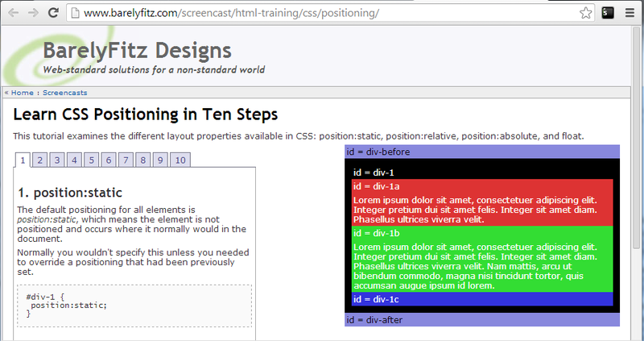Click the paragraph starting 'Normally you wouldn't specify'
This screenshot has width=644, height=341.
pos(133,262)
